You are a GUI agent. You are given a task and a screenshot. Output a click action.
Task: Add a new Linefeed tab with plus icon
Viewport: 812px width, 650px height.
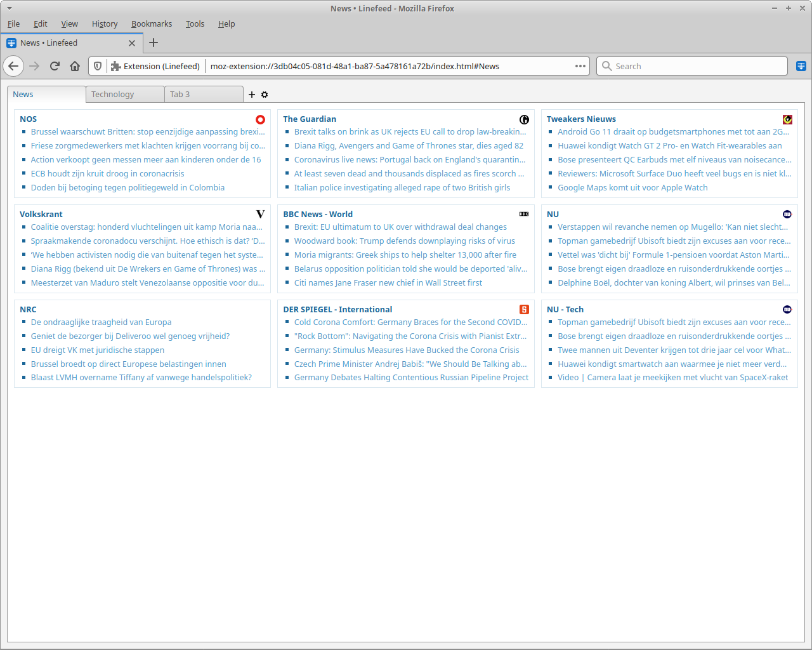coord(252,95)
